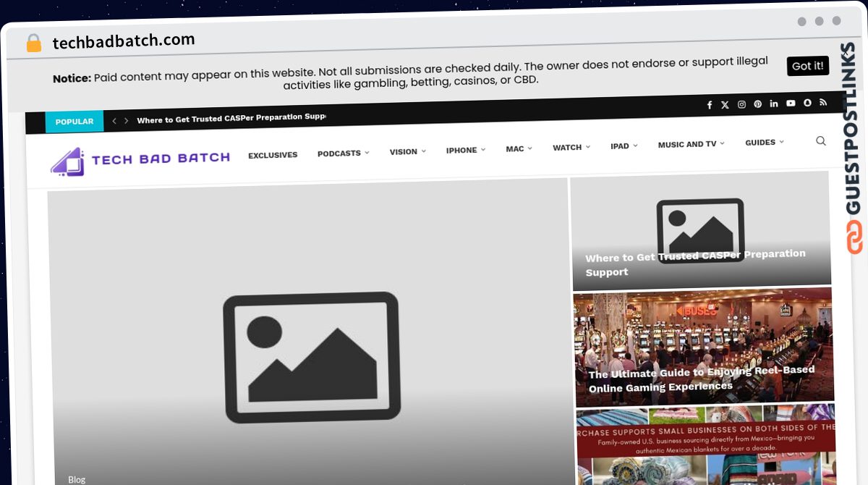This screenshot has height=485, width=868.
Task: Dismiss notice with Got it! button
Action: coord(807,66)
